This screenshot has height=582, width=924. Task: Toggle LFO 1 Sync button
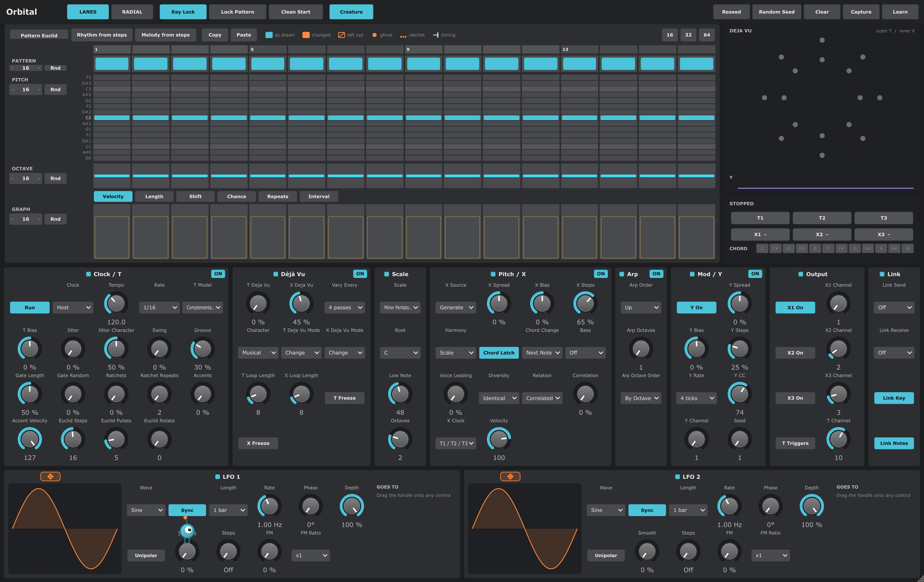pos(187,510)
